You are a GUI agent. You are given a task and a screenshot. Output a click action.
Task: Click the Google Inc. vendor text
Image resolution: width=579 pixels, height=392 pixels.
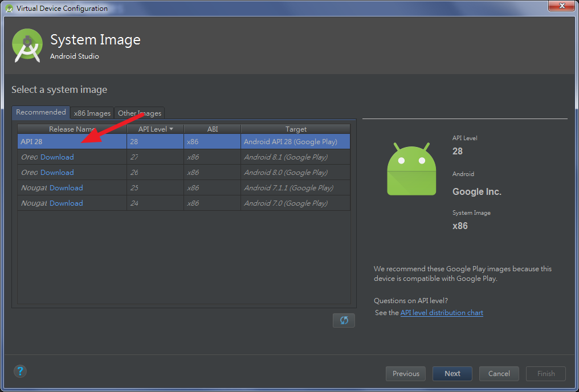click(x=477, y=192)
